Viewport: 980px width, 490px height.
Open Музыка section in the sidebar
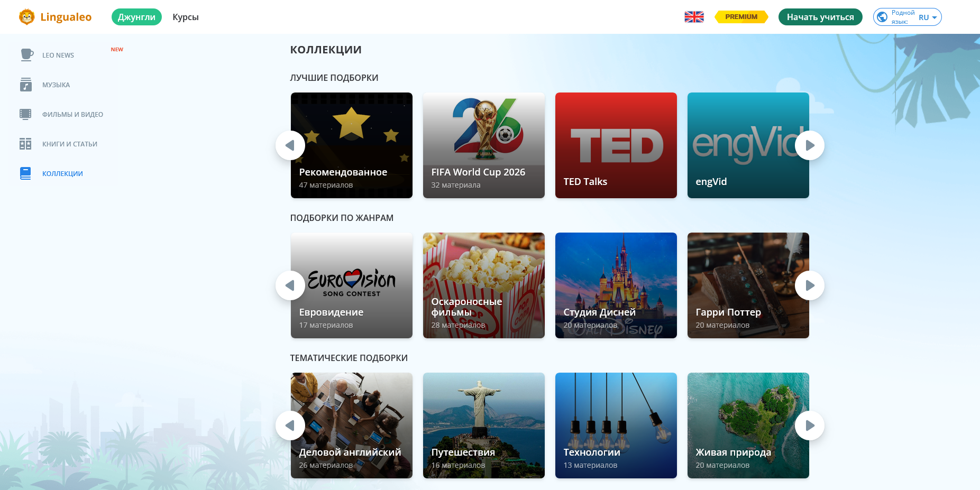point(56,85)
